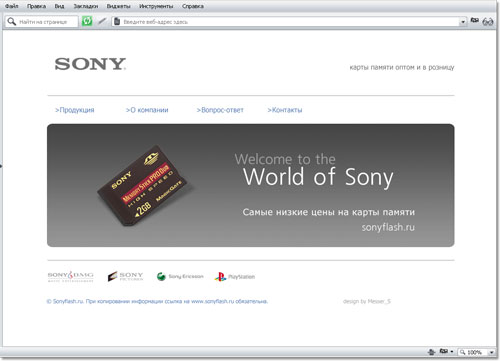Click the images toggle icon beside address bar
Viewport: 500px width, 361px height.
(x=475, y=21)
